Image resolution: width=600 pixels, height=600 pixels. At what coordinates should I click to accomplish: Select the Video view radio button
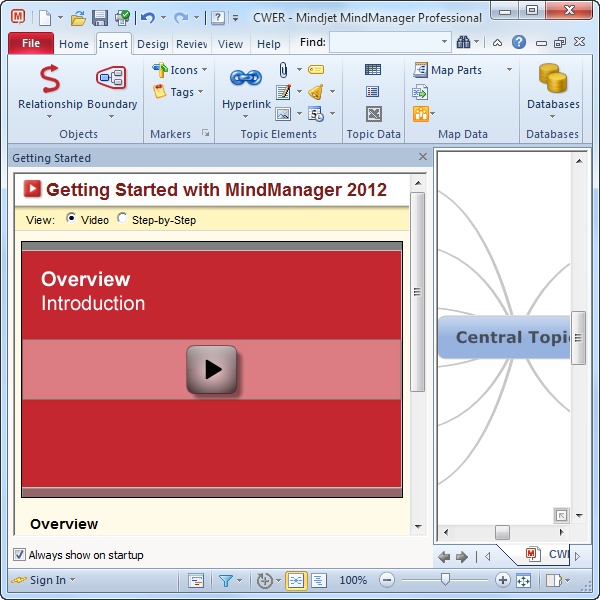(x=72, y=219)
